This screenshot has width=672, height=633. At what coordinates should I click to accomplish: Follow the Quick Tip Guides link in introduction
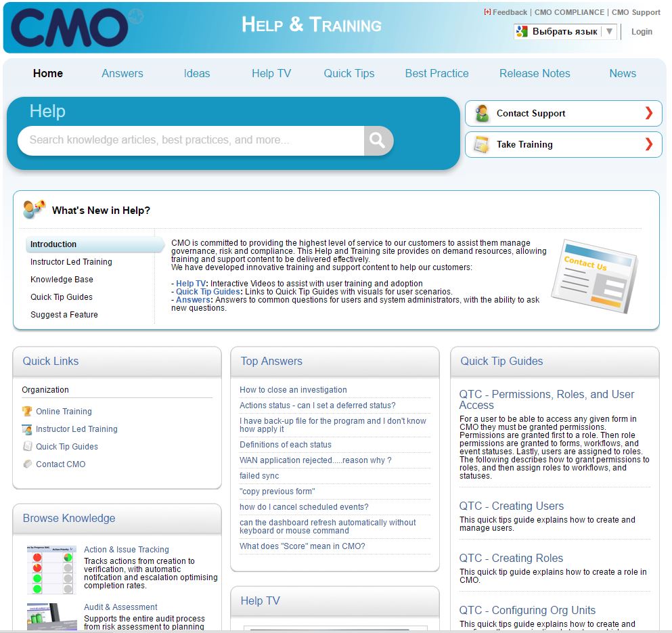click(208, 292)
